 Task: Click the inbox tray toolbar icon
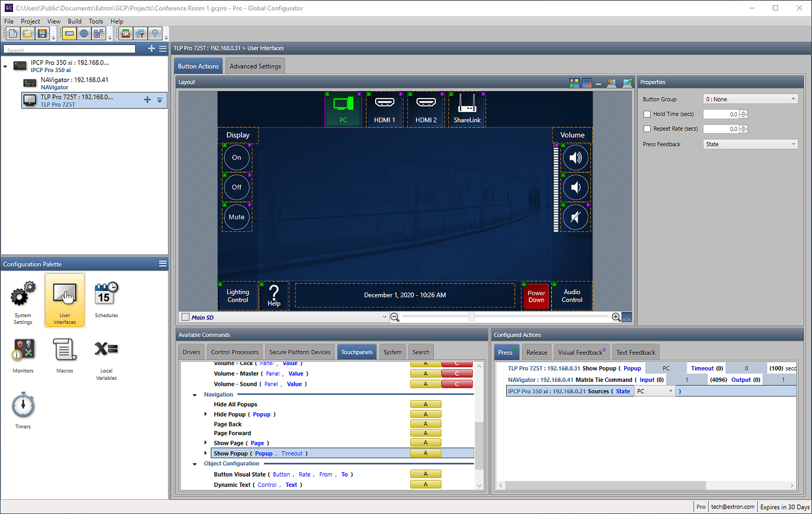(x=126, y=34)
